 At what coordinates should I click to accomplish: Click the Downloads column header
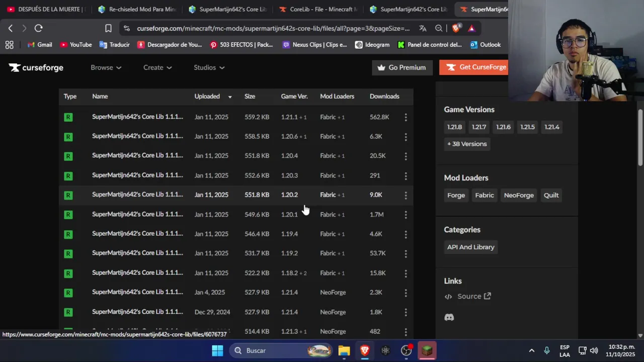384,97
